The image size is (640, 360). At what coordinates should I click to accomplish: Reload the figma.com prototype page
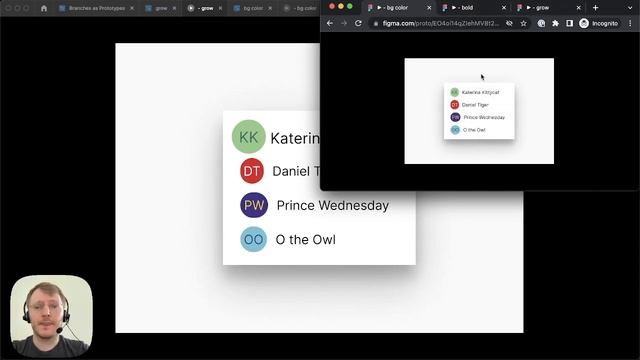point(358,24)
